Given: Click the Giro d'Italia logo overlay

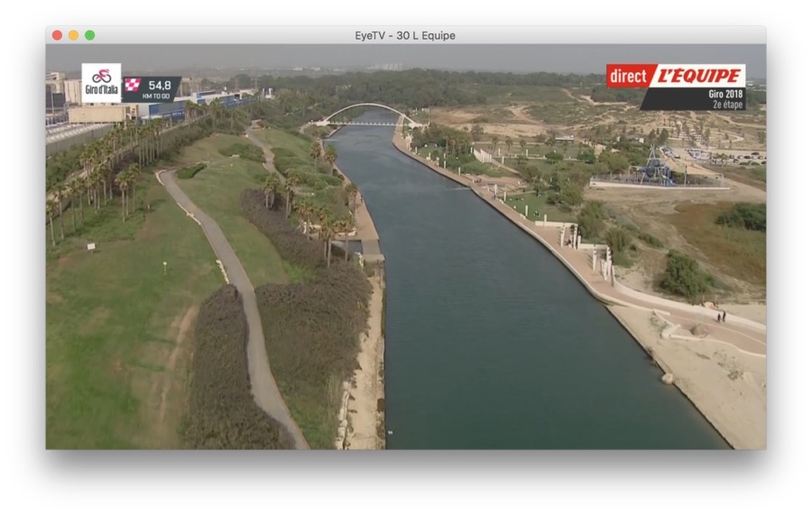Looking at the screenshot, I should point(101,82).
